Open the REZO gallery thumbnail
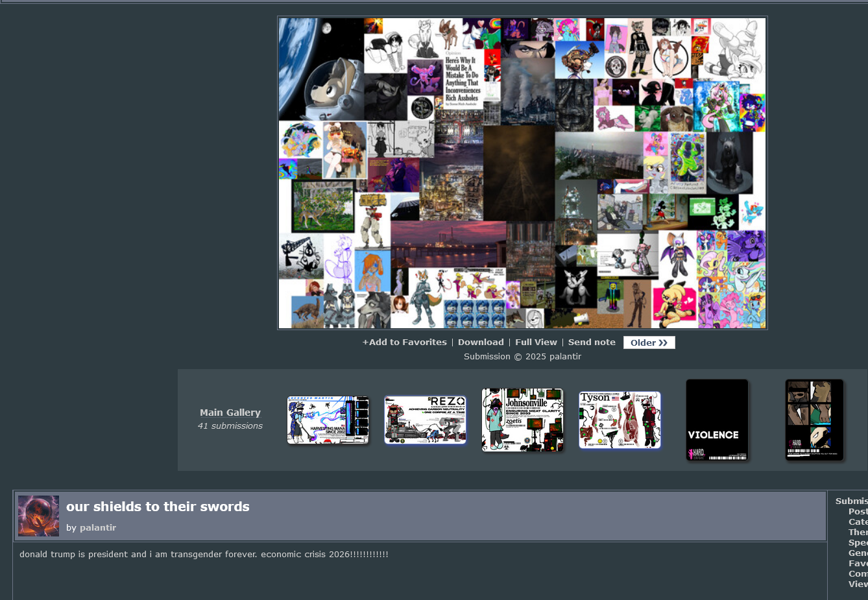 point(425,420)
